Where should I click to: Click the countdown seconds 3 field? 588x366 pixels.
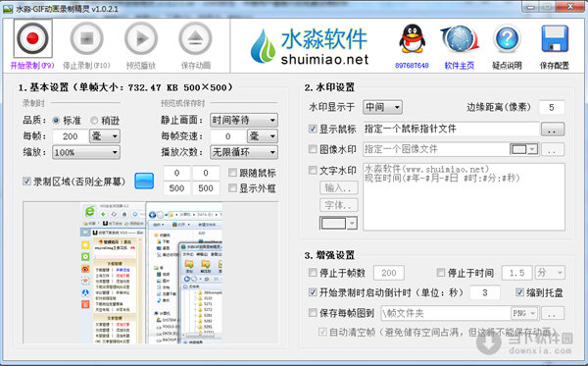(x=484, y=292)
